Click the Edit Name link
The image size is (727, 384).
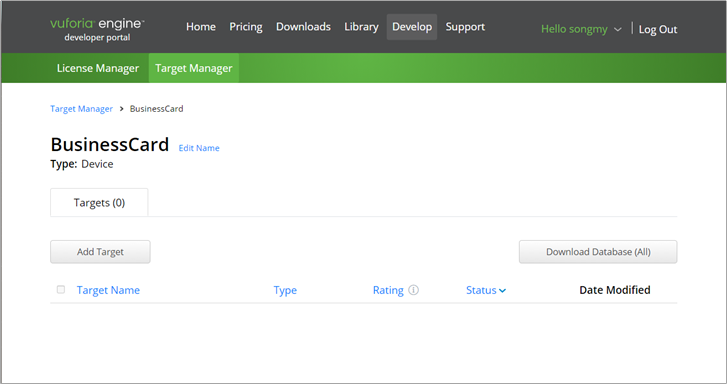[x=199, y=148]
